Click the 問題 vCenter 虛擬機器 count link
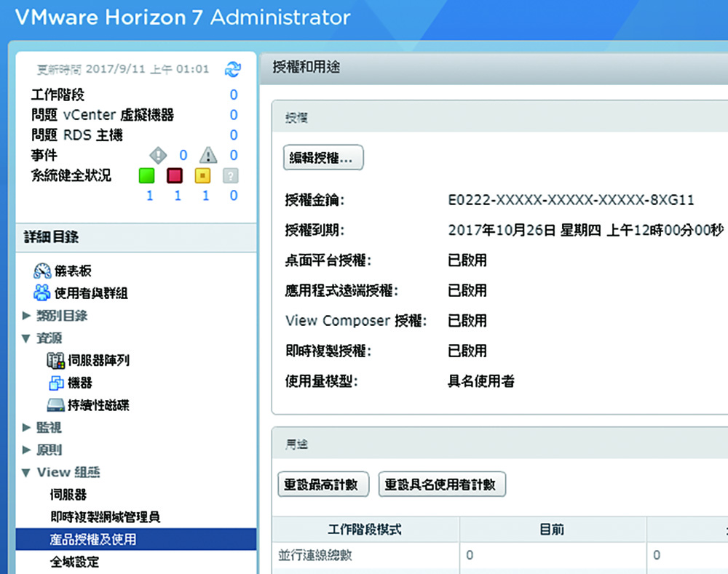This screenshot has height=574, width=728. pos(234,115)
